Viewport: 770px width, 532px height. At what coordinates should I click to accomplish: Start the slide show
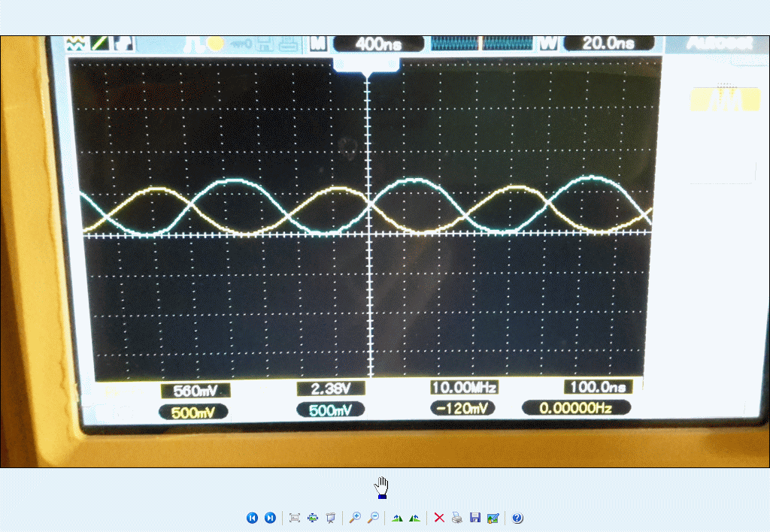[x=330, y=518]
